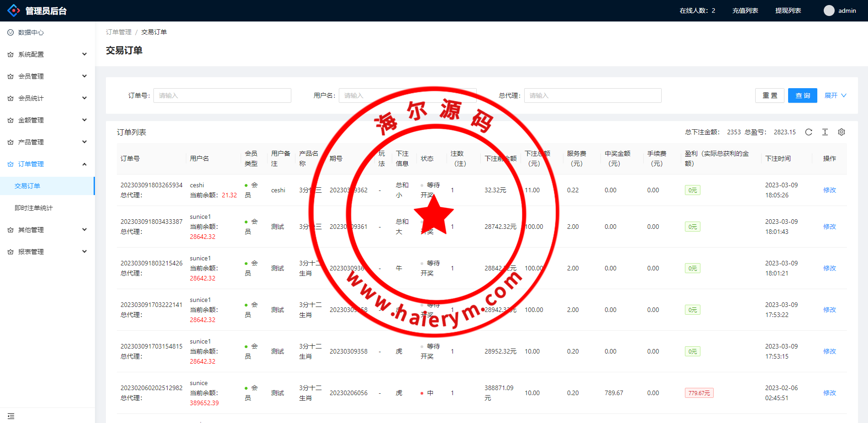Screen dimensions: 868x423
Task: Click the 总代理 input field
Action: 592,95
